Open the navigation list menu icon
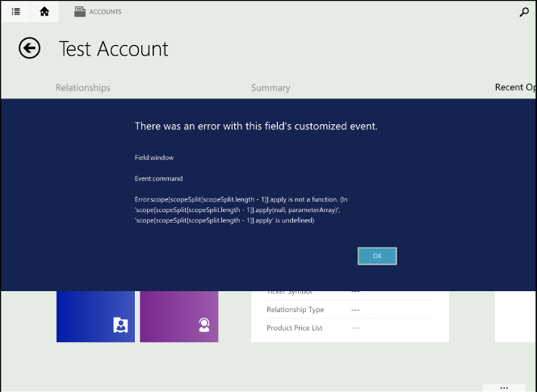 pos(16,11)
